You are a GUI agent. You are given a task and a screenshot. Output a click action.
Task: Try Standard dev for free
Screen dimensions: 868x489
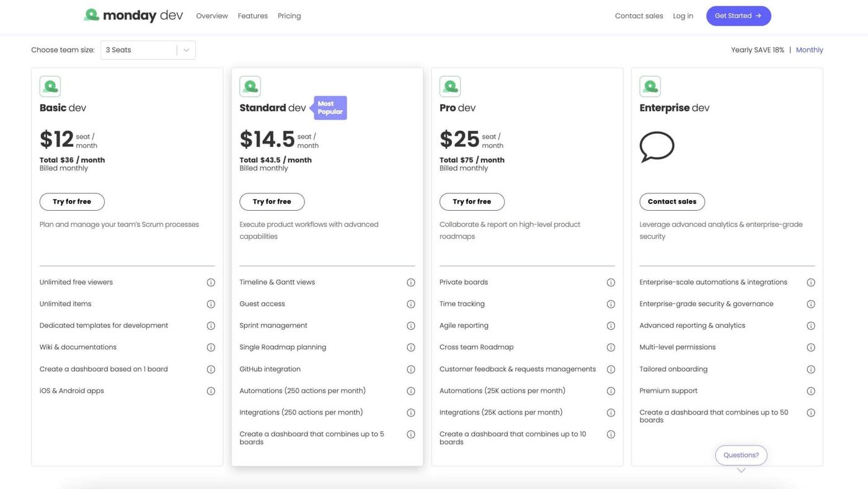272,202
